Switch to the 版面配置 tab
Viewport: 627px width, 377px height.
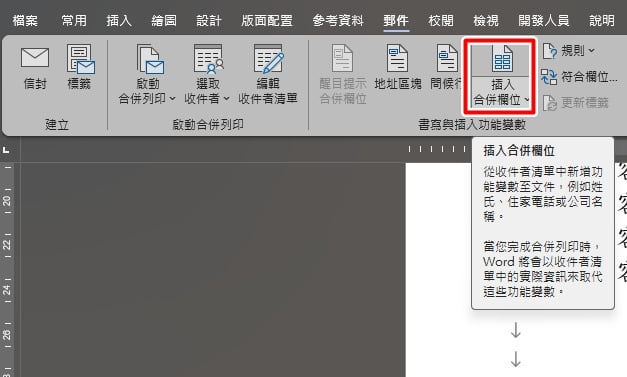click(x=267, y=20)
